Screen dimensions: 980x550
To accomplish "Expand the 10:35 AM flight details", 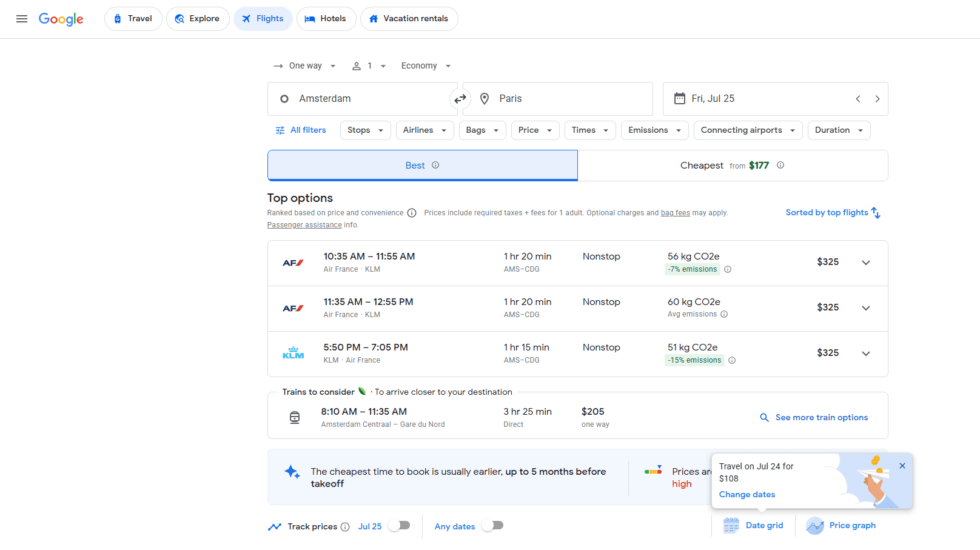I will point(866,263).
